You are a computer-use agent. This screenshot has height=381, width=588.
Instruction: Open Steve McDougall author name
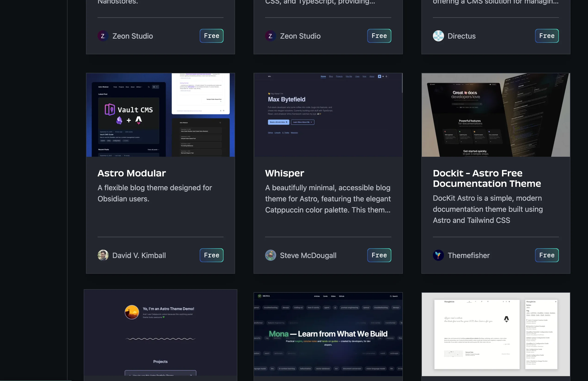(x=308, y=255)
